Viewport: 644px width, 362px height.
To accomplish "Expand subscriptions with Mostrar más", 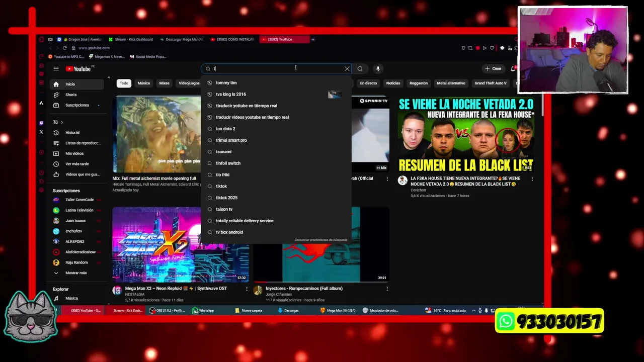I will tap(75, 273).
